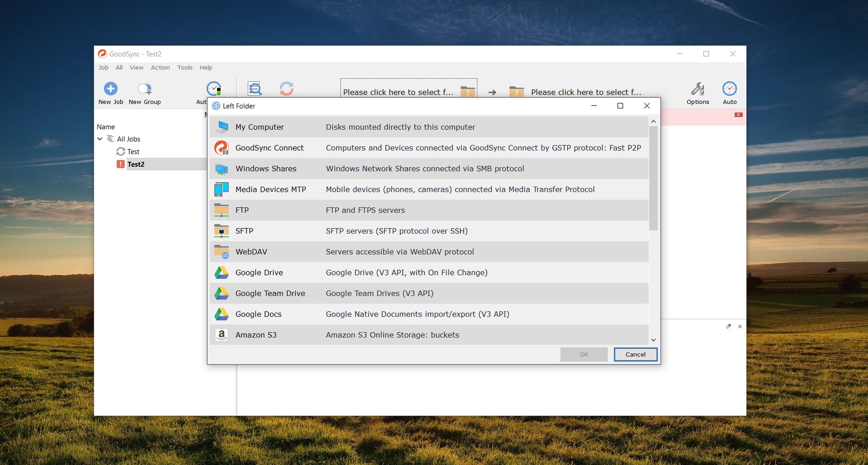Screen dimensions: 868x465
Task: Open the Help menu
Action: pos(206,68)
